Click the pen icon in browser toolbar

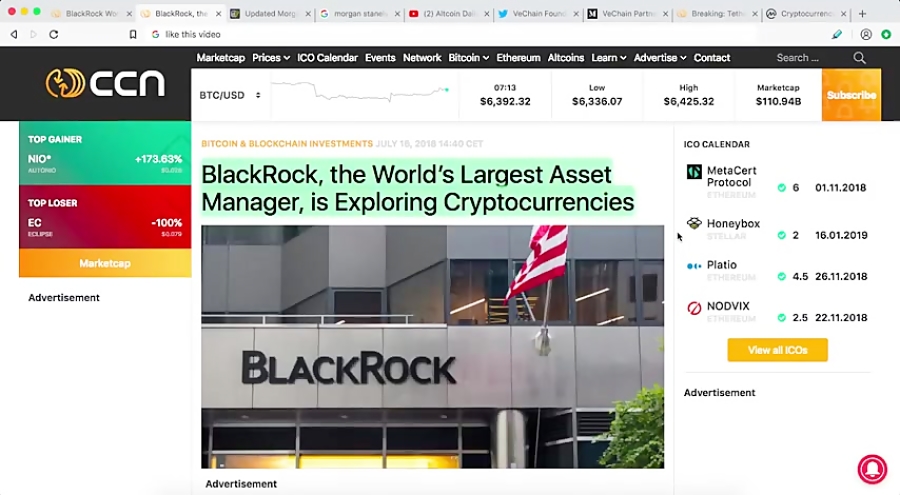coord(837,34)
